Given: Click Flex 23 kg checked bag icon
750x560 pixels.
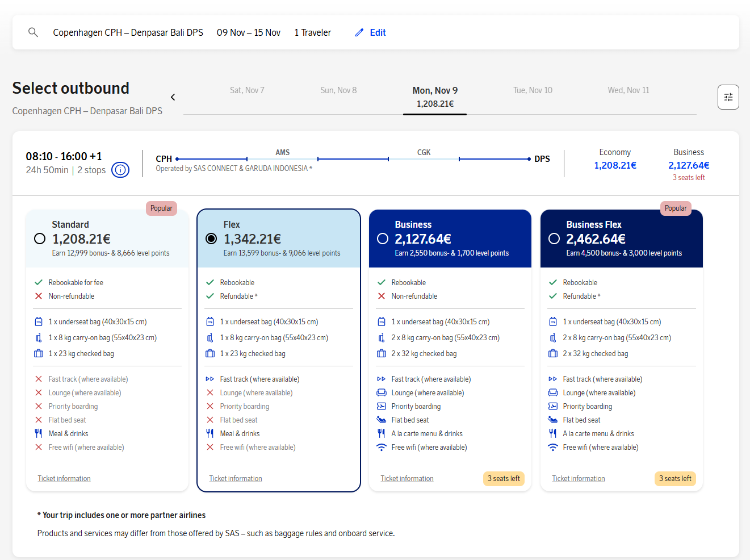Looking at the screenshot, I should 210,353.
